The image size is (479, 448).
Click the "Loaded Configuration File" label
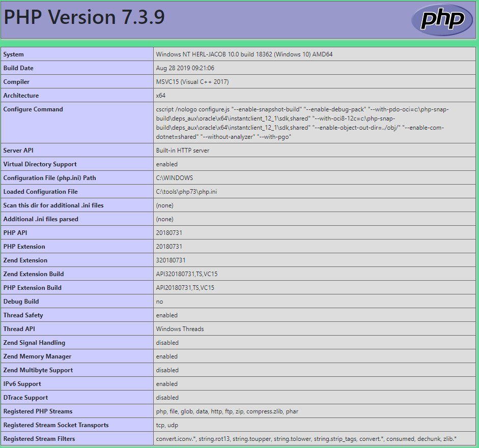pos(40,192)
